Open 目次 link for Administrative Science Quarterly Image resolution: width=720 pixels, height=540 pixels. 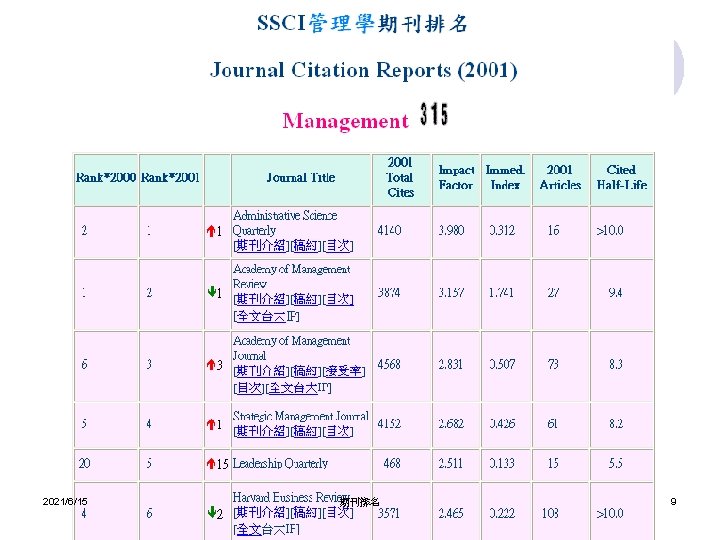[338, 246]
